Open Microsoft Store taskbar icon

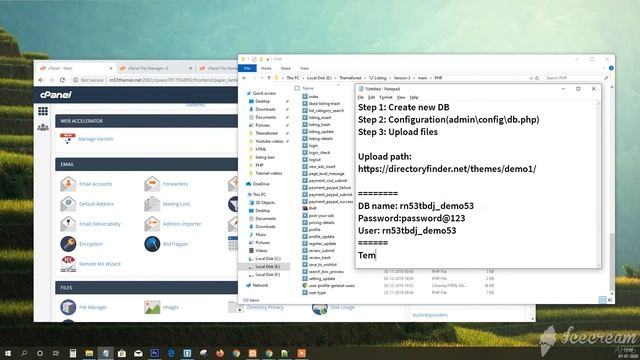click(x=122, y=353)
